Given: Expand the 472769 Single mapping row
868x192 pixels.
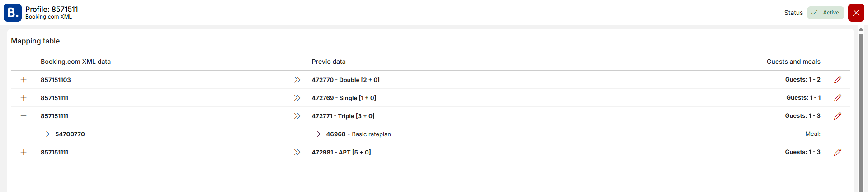Looking at the screenshot, I should (x=24, y=98).
